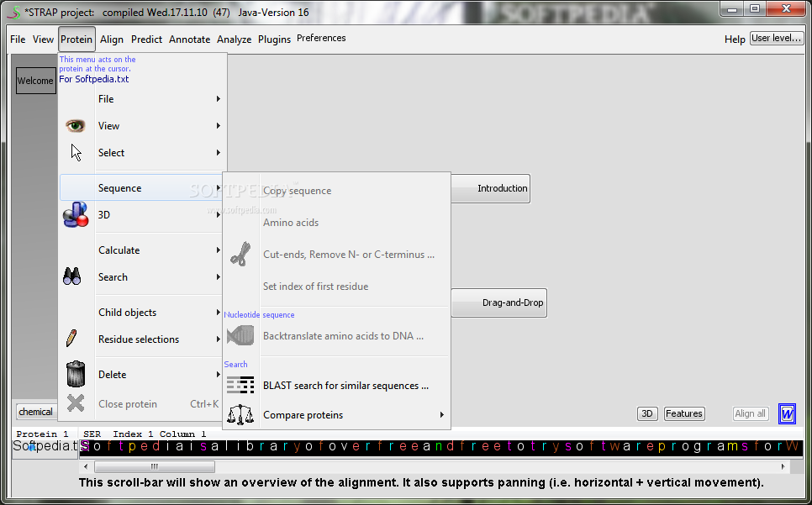Click the blue W icon at bottom right

[787, 414]
